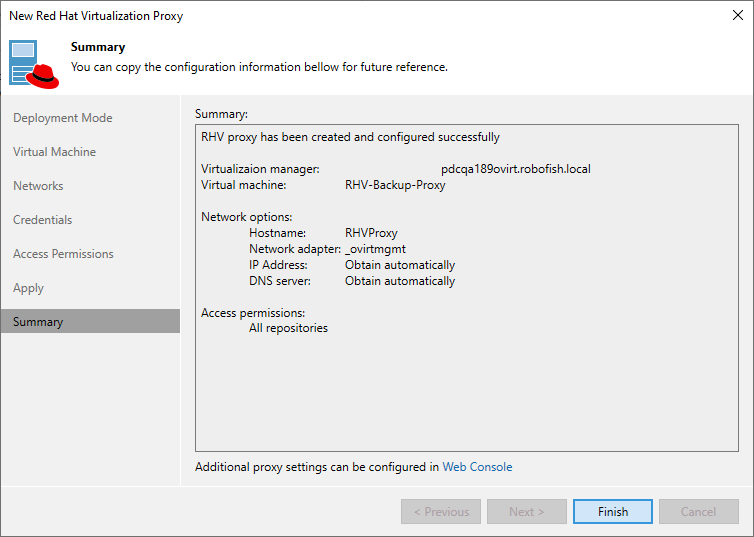Open the Access Permissions step
754x537 pixels.
coord(63,254)
